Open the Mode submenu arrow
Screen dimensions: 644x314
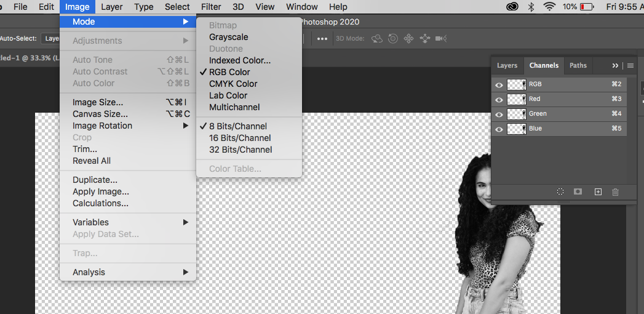tap(186, 22)
